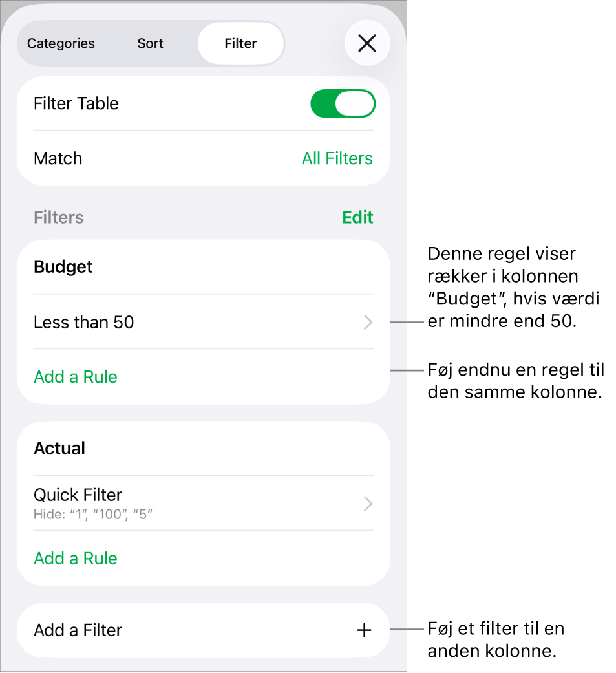616x673 pixels.
Task: Change Match setting from All Filters
Action: click(x=337, y=158)
